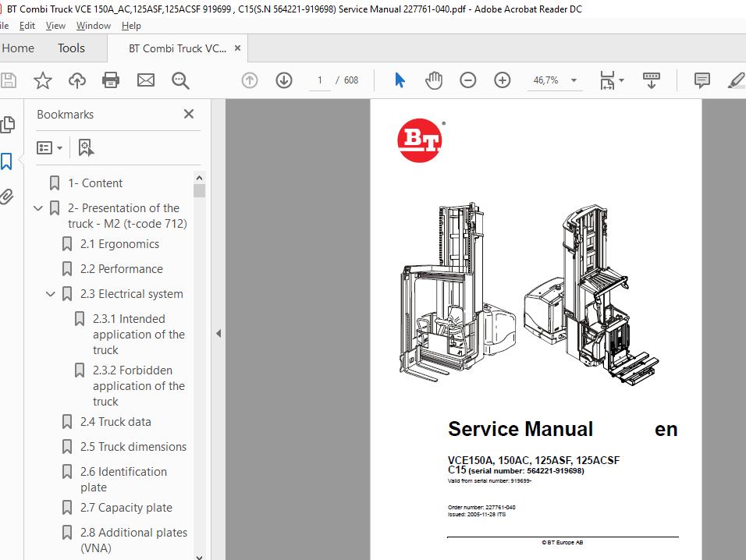Image resolution: width=746 pixels, height=560 pixels.
Task: Open the 2.3.1 Intended application bookmark
Action: [138, 334]
